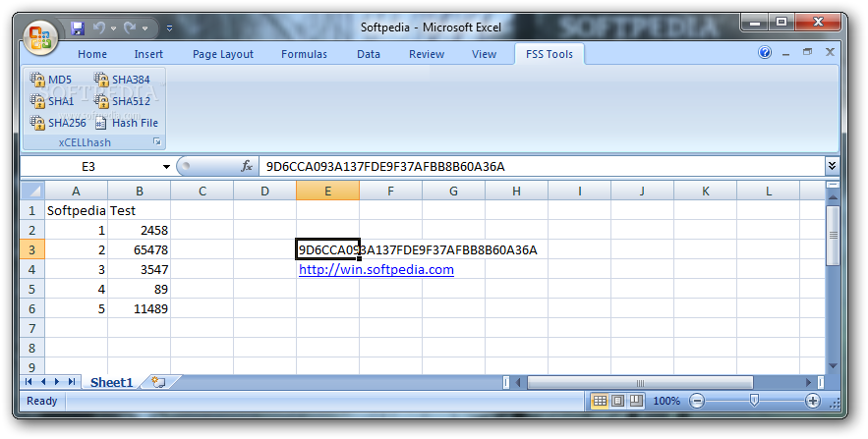This screenshot has width=868, height=439.
Task: Select column L header
Action: 769,191
